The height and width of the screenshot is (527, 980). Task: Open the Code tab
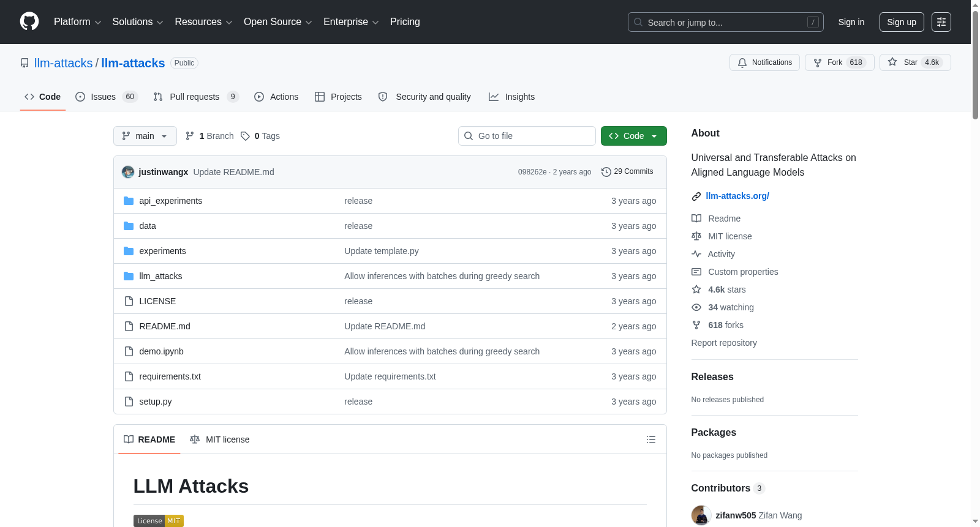click(43, 97)
